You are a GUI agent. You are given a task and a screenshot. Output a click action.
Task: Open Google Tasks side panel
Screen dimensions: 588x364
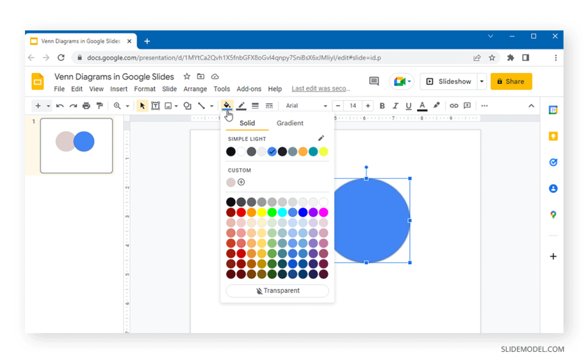click(553, 162)
